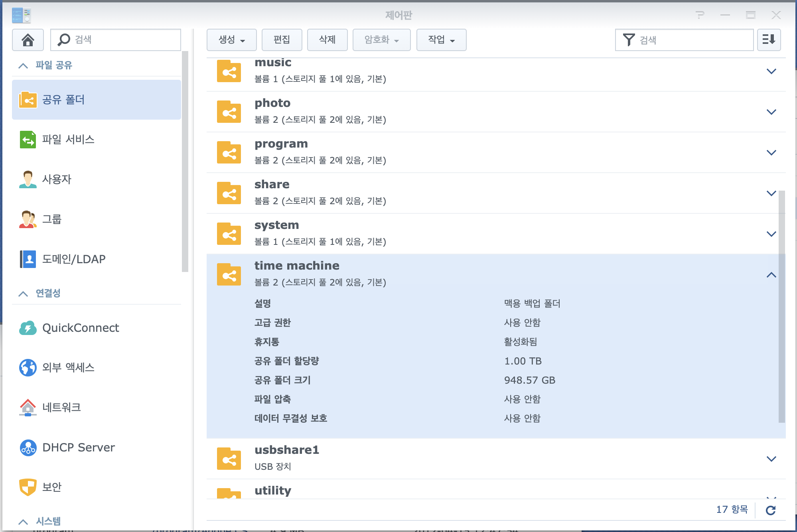The image size is (797, 532).
Task: Open the 작업 dropdown menu
Action: tap(441, 39)
